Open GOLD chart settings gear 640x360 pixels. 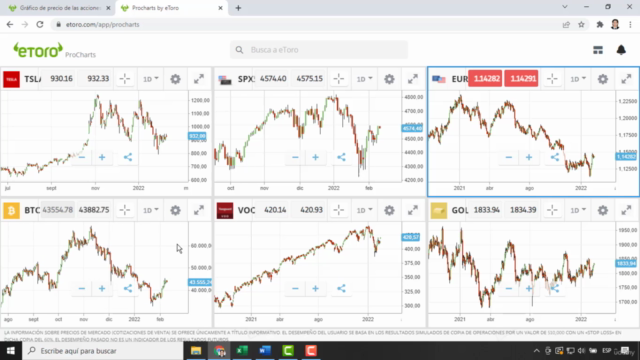pyautogui.click(x=602, y=210)
